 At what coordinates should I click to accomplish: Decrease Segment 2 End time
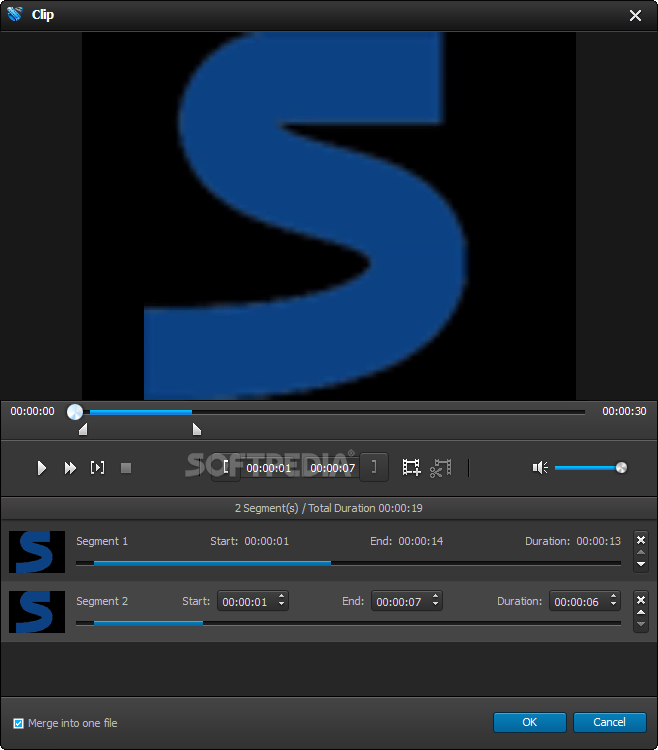click(435, 606)
